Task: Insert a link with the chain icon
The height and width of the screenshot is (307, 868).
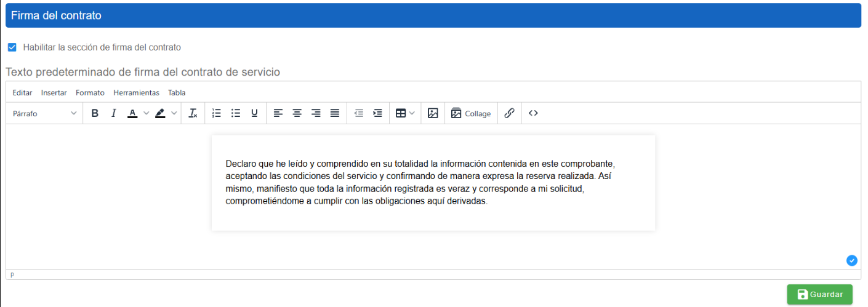Action: tap(509, 113)
